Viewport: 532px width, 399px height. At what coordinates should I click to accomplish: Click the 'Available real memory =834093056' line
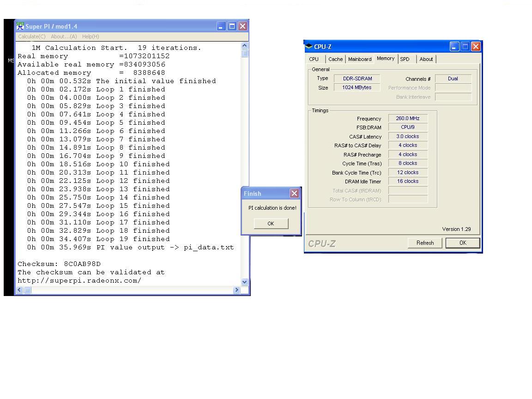[91, 65]
